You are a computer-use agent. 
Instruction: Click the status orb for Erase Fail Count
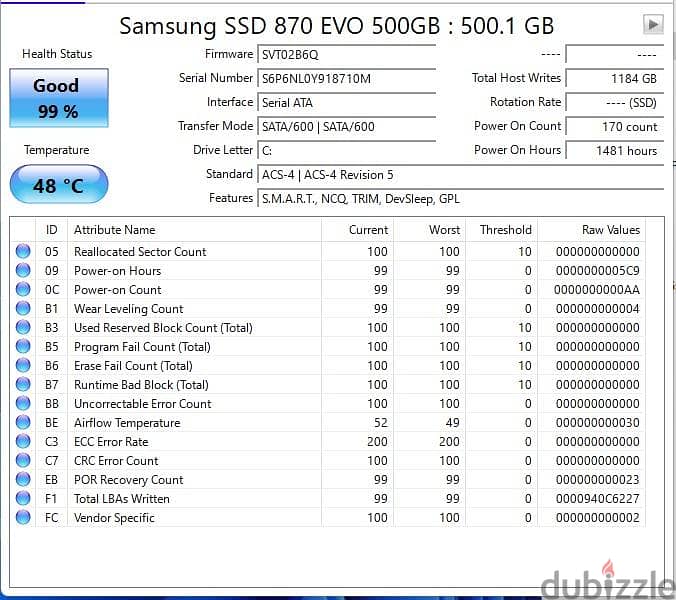click(23, 365)
